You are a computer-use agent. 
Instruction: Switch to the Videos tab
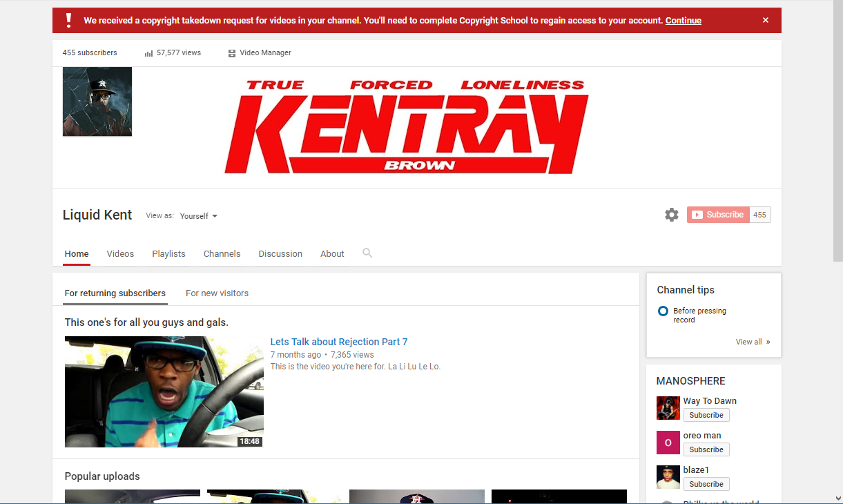(x=120, y=254)
